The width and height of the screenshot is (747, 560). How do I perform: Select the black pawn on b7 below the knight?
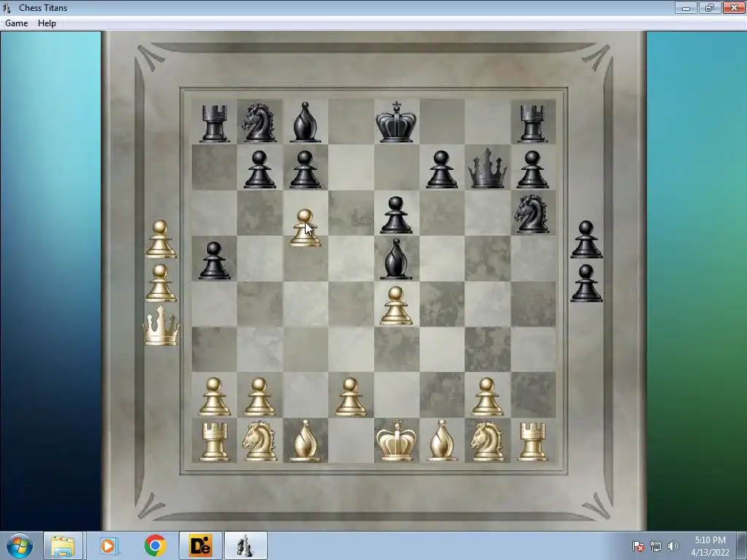click(x=259, y=169)
